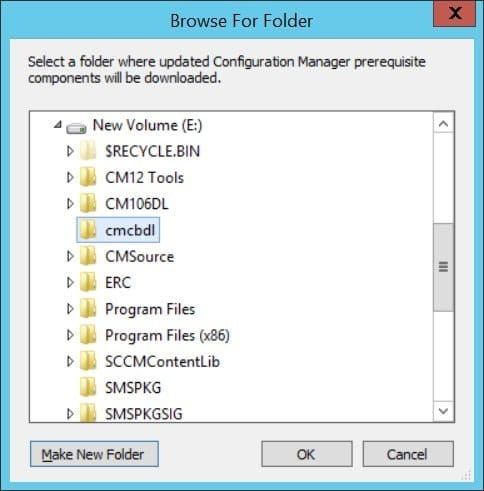Click the ERC folder icon
The image size is (484, 491).
coord(88,282)
